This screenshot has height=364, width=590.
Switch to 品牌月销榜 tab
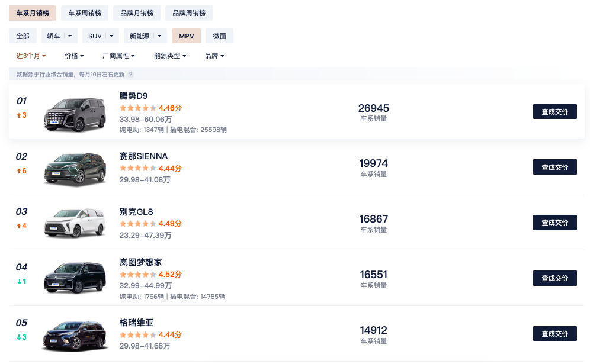(x=137, y=13)
